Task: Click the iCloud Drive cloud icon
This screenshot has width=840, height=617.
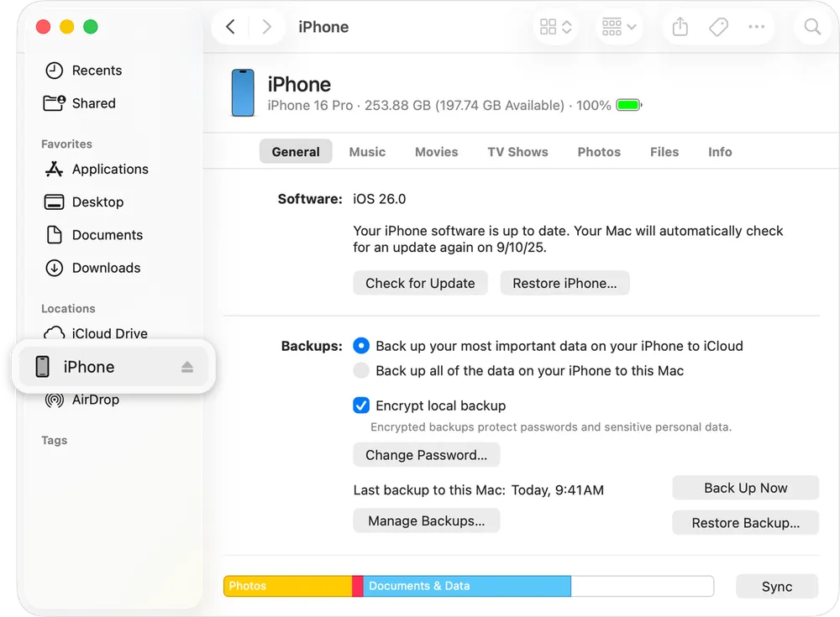Action: [x=54, y=333]
